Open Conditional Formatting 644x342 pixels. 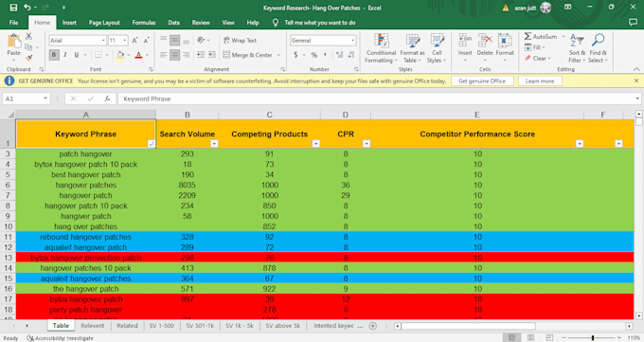click(x=381, y=48)
